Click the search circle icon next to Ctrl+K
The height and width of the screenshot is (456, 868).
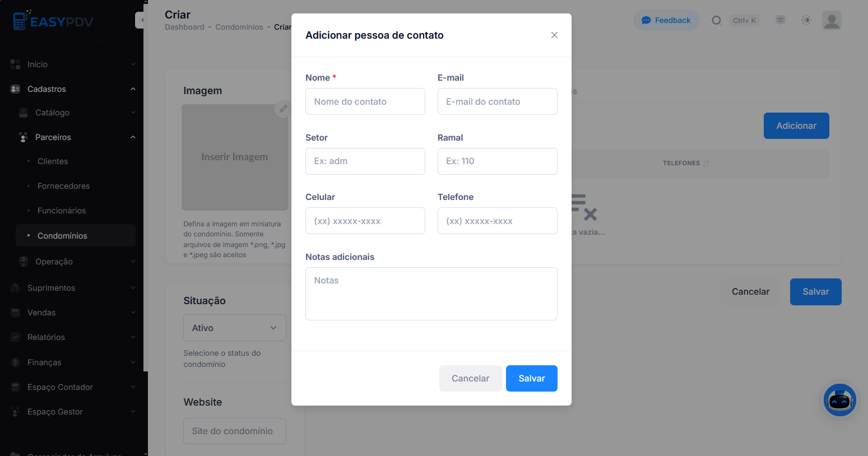coord(716,20)
